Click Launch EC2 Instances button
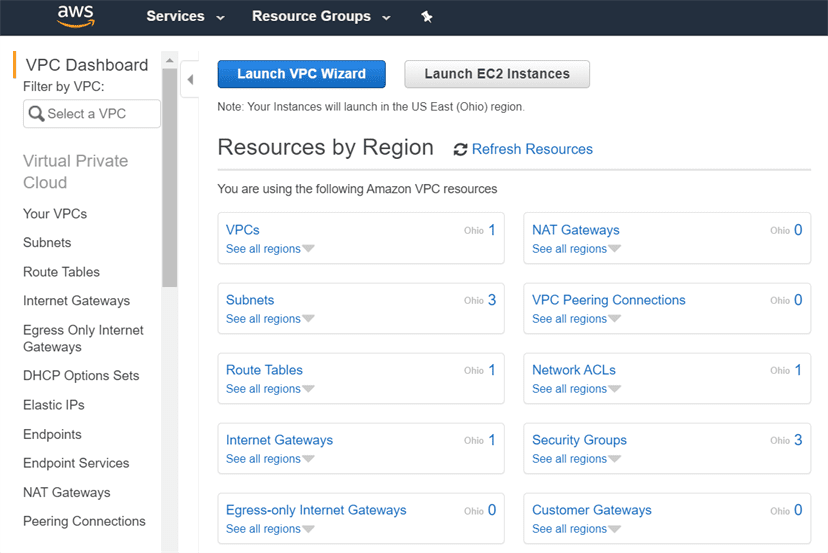 (497, 74)
